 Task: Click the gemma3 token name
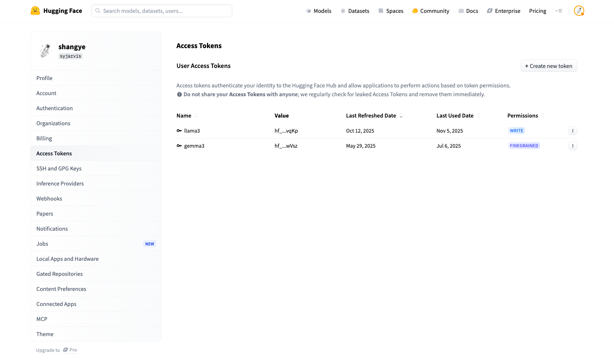coord(194,146)
